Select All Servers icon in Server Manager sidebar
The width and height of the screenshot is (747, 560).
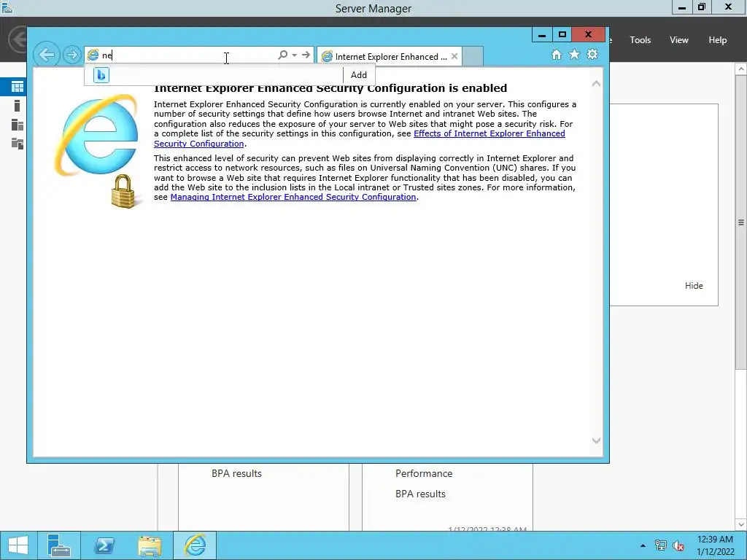click(18, 125)
